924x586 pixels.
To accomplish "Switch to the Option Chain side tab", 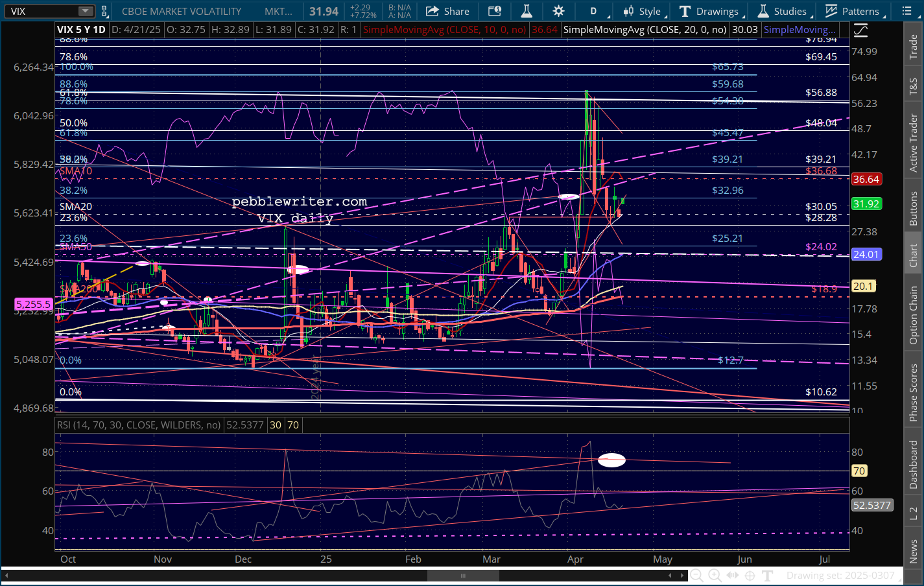I will (914, 315).
